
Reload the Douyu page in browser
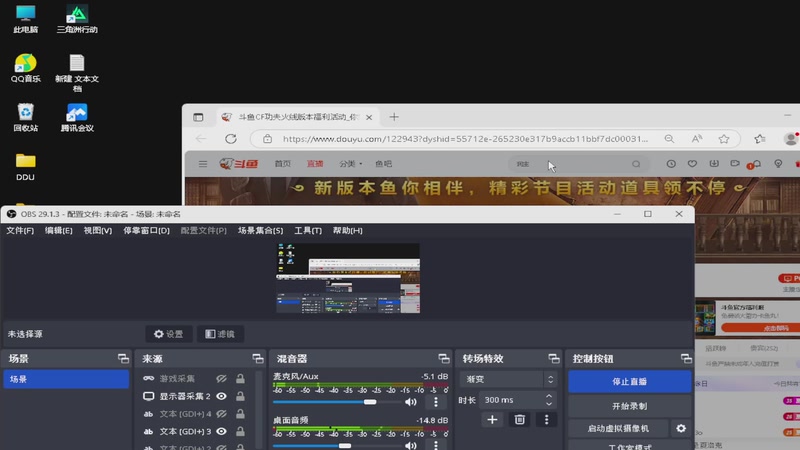pyautogui.click(x=231, y=139)
